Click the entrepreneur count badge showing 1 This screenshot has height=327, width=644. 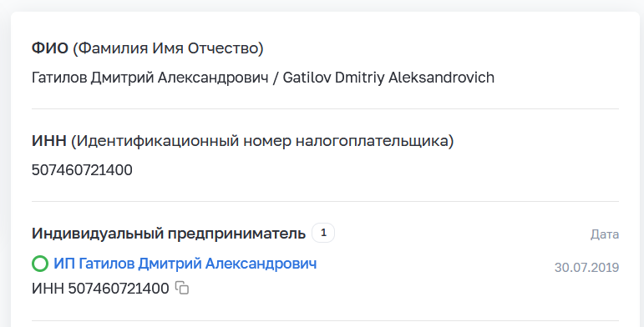coord(323,233)
